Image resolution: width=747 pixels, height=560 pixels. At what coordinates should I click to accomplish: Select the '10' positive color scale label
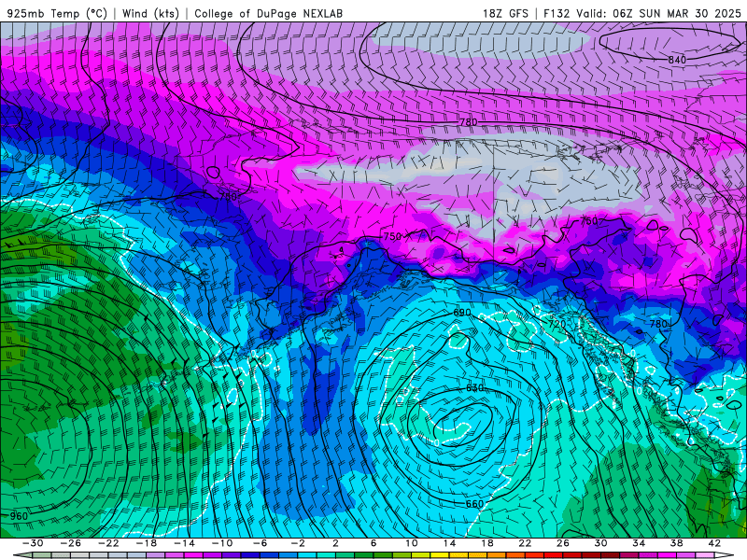tap(412, 543)
